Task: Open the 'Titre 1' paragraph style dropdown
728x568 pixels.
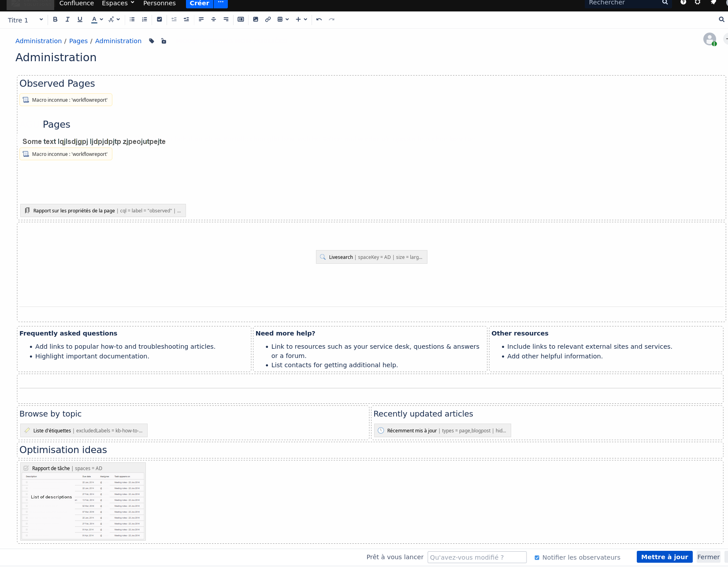Action: [25, 20]
